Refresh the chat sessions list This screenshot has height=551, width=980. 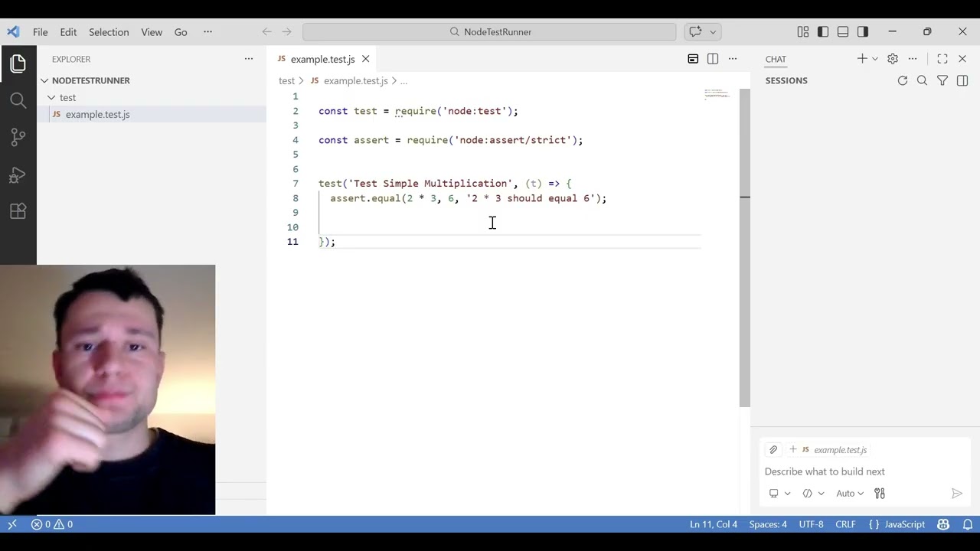coord(903,80)
